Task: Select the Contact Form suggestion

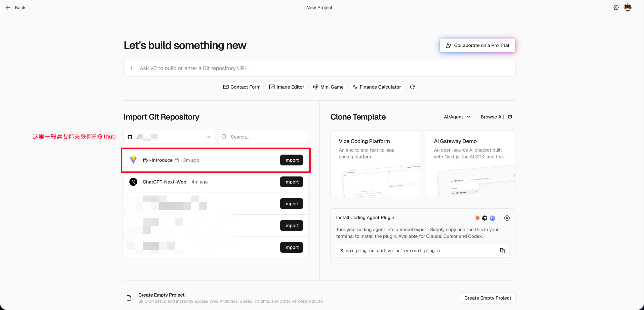Action: tap(242, 87)
